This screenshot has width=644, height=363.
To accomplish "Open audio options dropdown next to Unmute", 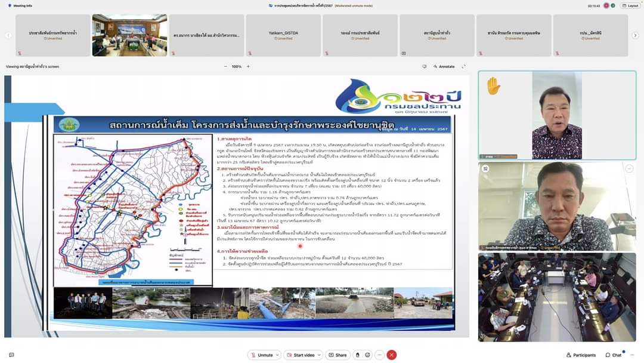I will 278,355.
